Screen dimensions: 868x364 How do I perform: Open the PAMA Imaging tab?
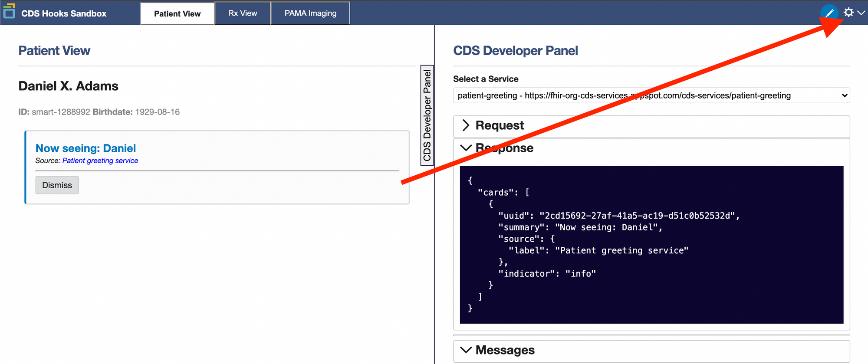click(310, 13)
